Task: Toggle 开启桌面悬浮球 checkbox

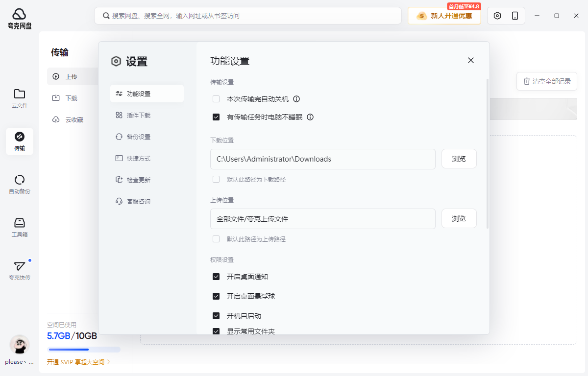Action: [x=216, y=296]
